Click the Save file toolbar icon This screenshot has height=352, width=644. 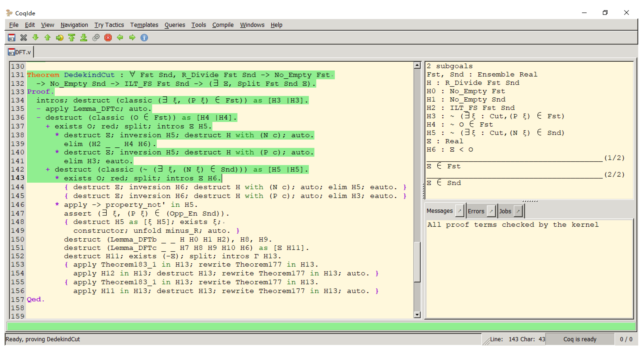click(x=11, y=38)
